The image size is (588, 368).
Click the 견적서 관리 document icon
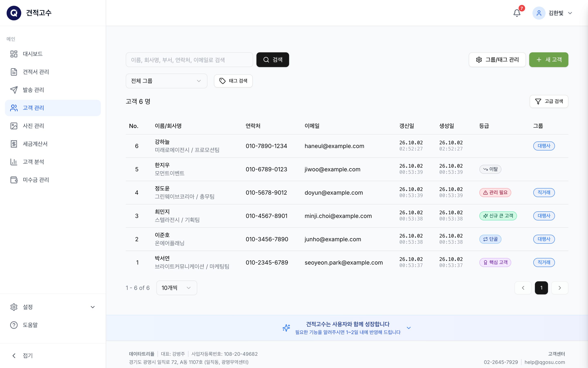[14, 72]
